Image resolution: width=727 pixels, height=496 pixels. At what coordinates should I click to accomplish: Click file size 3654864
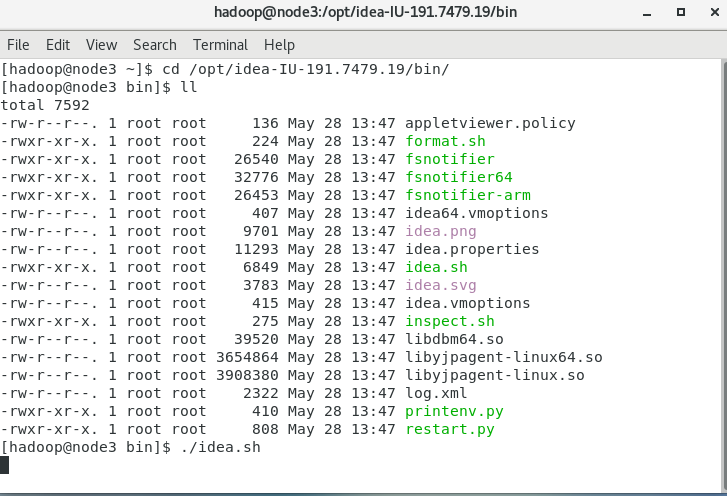tap(247, 357)
